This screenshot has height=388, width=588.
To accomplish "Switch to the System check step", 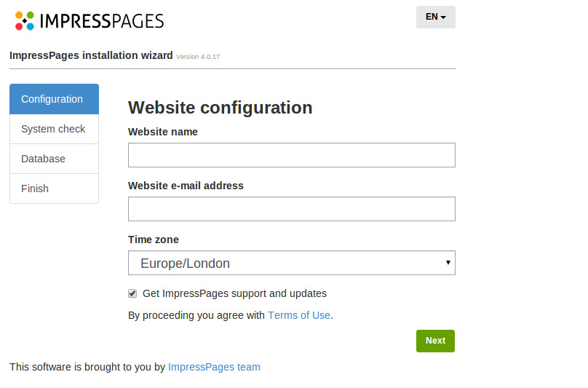I will (53, 129).
